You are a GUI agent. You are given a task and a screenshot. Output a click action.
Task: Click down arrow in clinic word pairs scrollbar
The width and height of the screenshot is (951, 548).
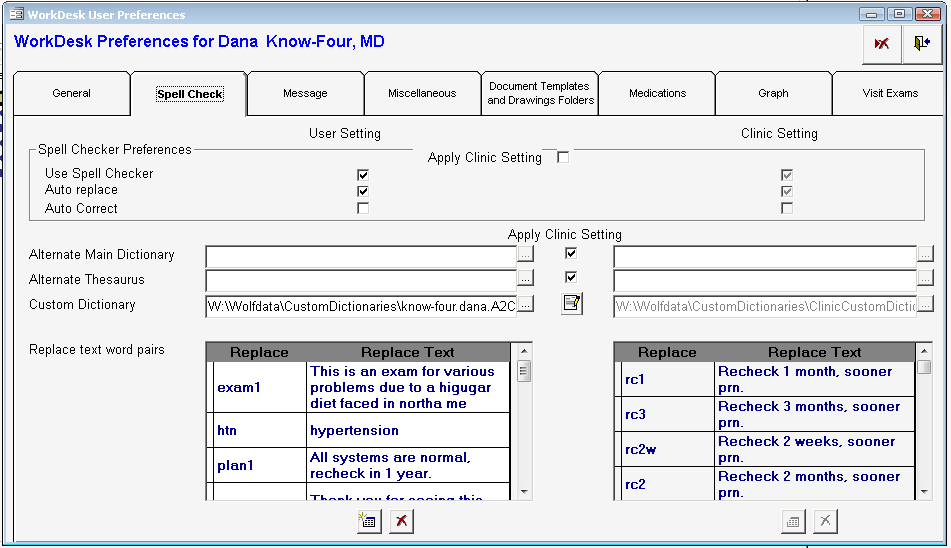(924, 492)
